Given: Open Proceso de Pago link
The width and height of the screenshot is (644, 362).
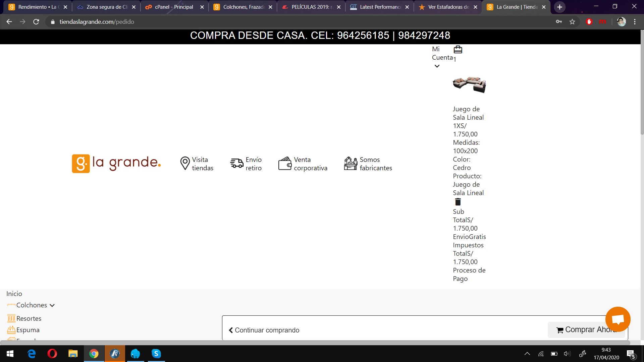Looking at the screenshot, I should tap(469, 274).
